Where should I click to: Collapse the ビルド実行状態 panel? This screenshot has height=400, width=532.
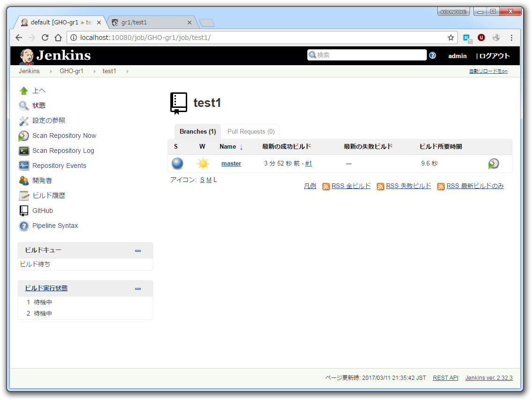pyautogui.click(x=138, y=289)
